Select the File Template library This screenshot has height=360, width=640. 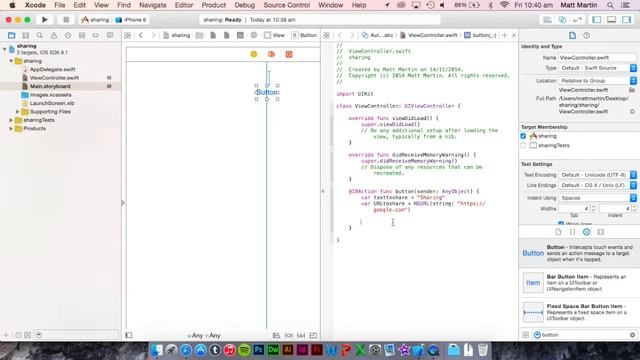(558, 232)
